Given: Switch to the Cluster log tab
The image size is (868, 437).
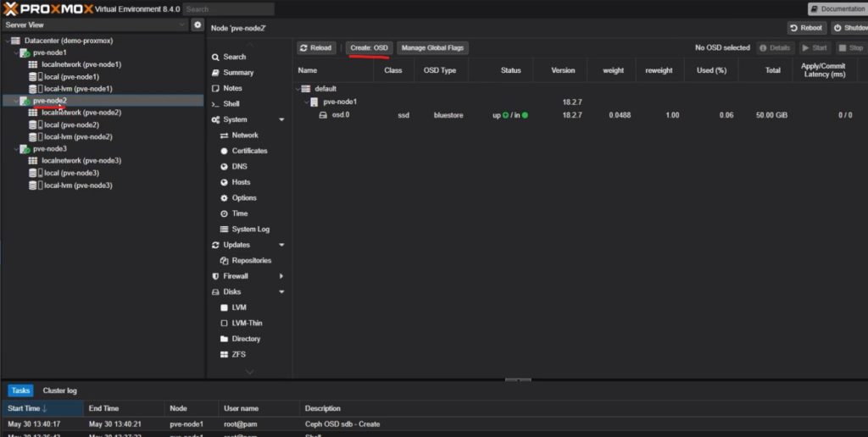Looking at the screenshot, I should point(60,390).
